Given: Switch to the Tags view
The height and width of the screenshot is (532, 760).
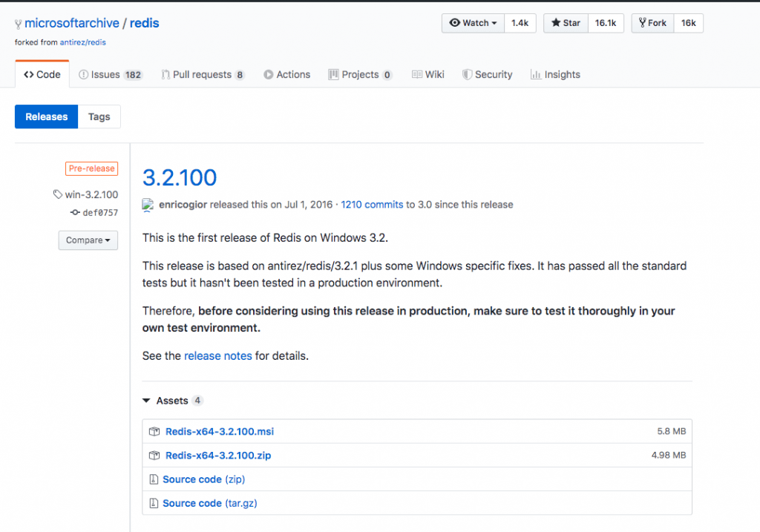Looking at the screenshot, I should pos(99,116).
